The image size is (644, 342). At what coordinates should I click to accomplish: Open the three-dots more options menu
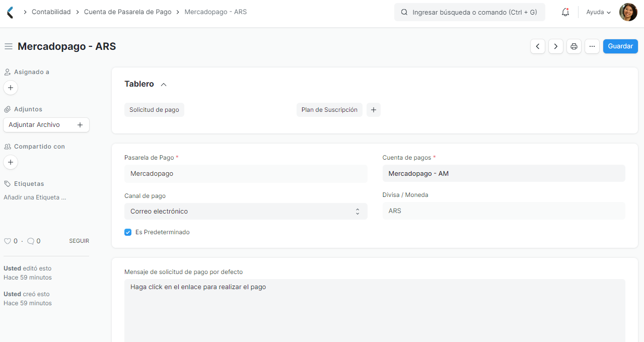coord(592,46)
